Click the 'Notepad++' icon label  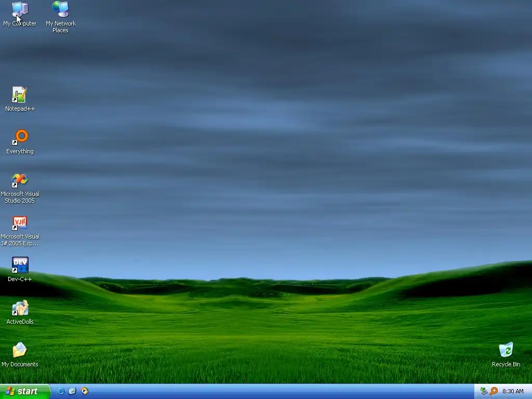(20, 109)
